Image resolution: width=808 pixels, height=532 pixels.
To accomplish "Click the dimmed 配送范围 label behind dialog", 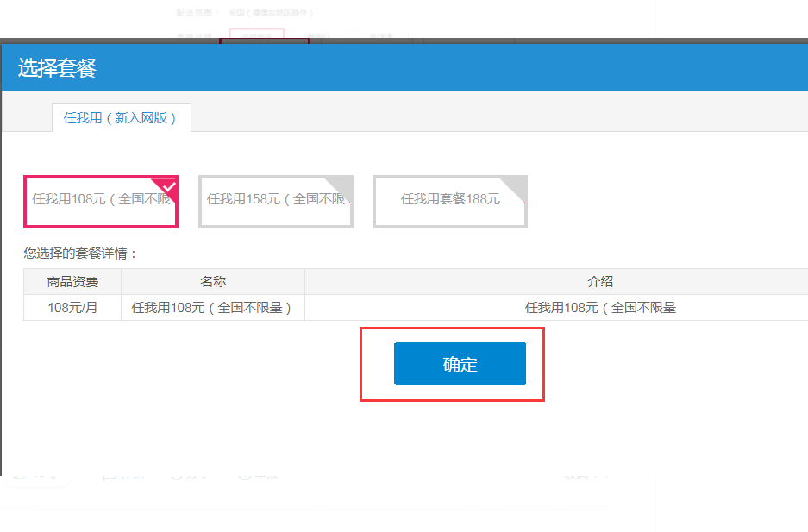I will pos(197,13).
